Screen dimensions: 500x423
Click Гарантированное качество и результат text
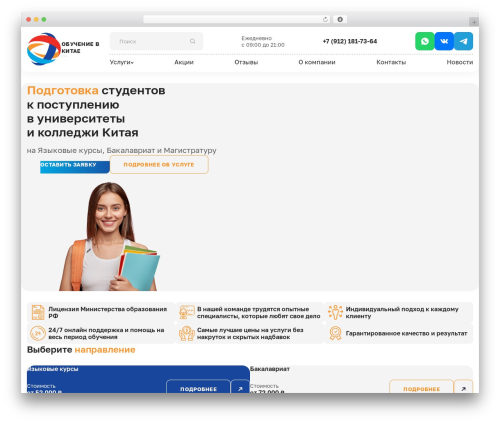coord(406,333)
